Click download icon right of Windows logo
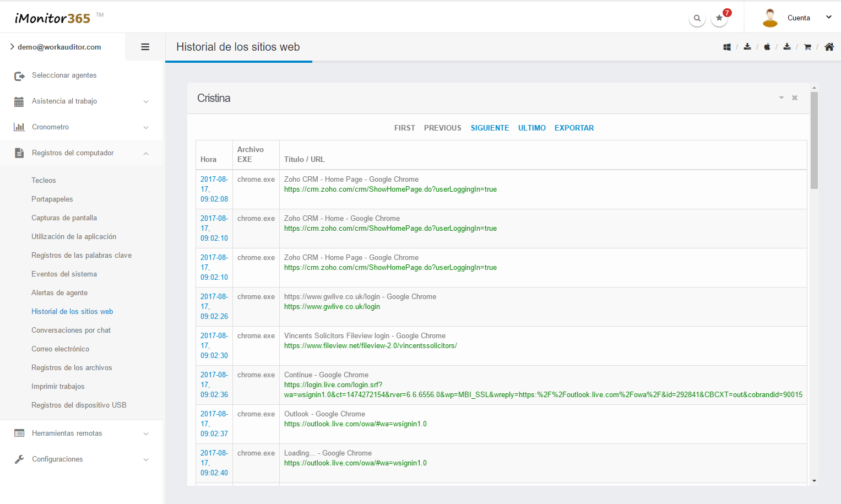The width and height of the screenshot is (841, 504). 747,47
